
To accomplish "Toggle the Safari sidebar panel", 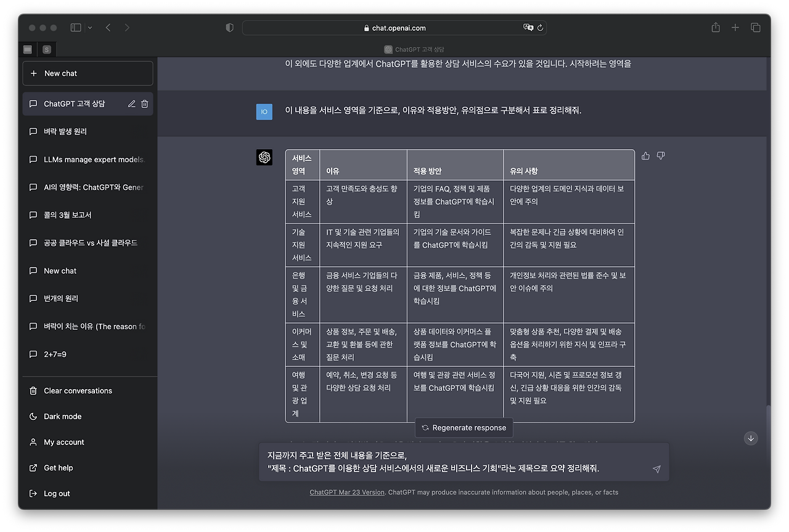I will pyautogui.click(x=75, y=27).
